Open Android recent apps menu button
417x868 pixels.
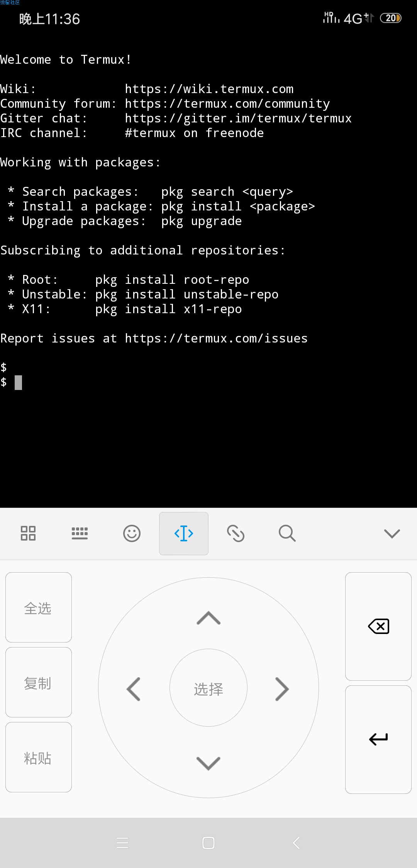pos(122,843)
